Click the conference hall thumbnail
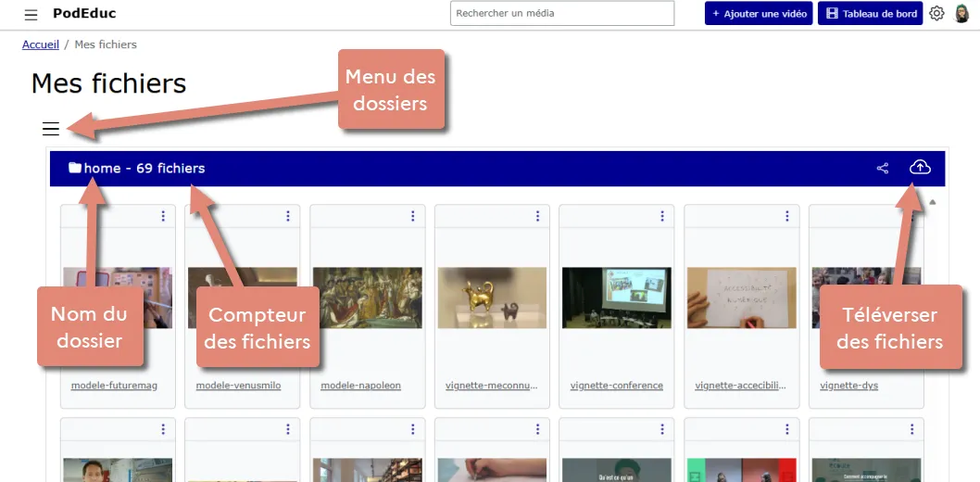Image resolution: width=980 pixels, height=482 pixels. 617,298
